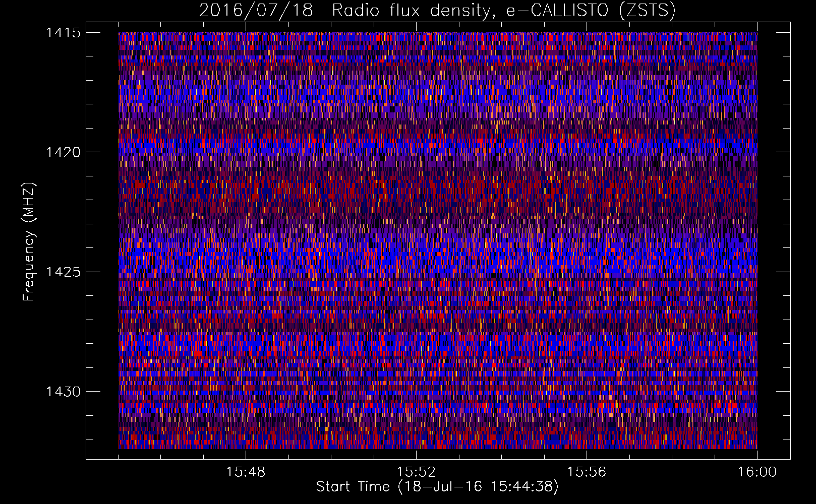The width and height of the screenshot is (816, 504).
Task: Click the 1430 frequency tick label
Action: tap(64, 392)
